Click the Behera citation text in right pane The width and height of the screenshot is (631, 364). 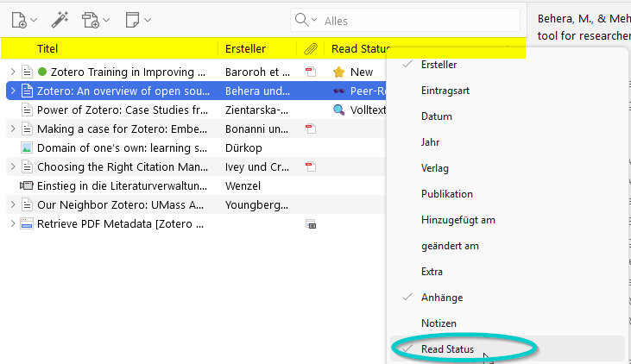point(584,27)
